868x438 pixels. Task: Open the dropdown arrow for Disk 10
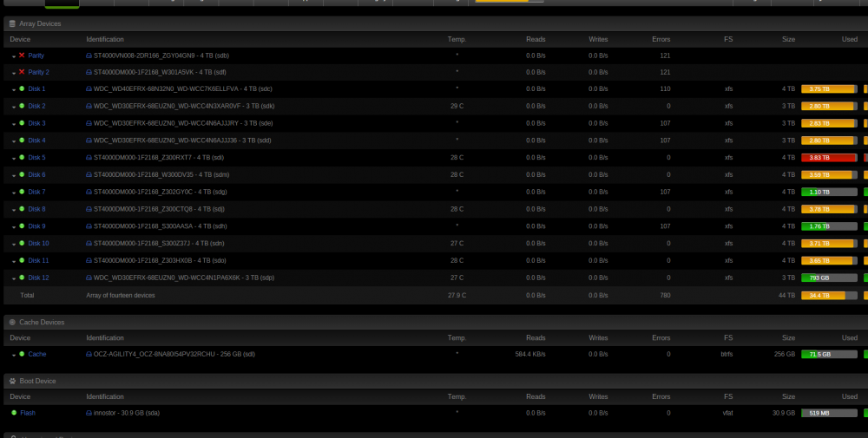(14, 244)
